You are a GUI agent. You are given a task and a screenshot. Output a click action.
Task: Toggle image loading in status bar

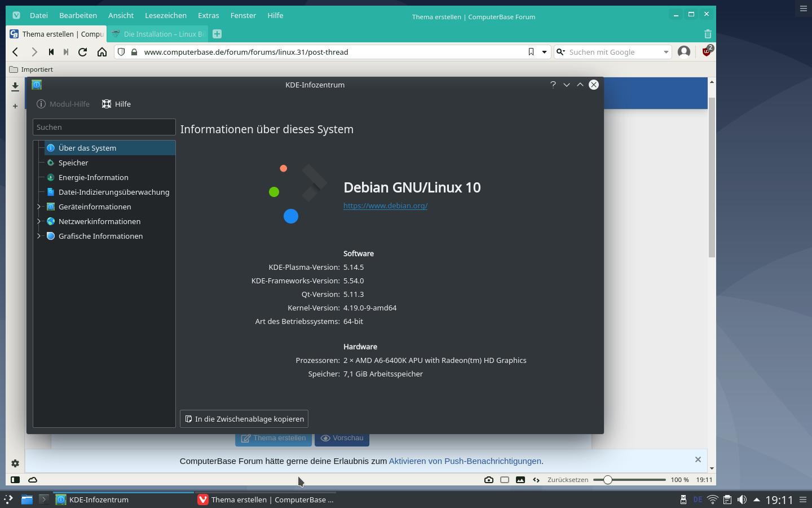coord(520,480)
